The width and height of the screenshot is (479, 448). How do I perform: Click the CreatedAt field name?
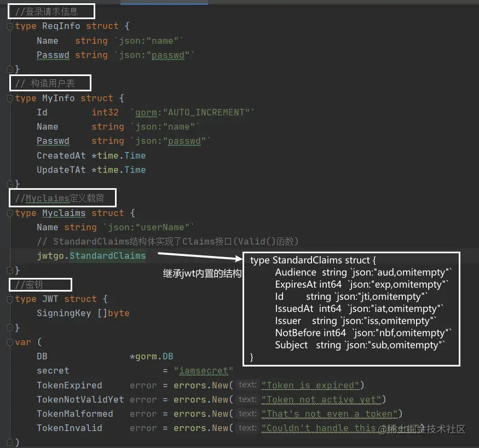(x=61, y=155)
